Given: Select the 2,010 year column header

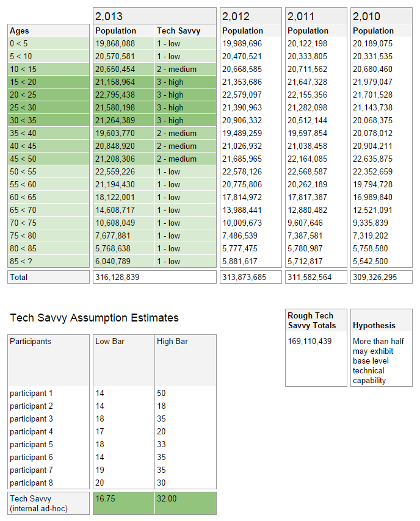Looking at the screenshot, I should 381,16.
